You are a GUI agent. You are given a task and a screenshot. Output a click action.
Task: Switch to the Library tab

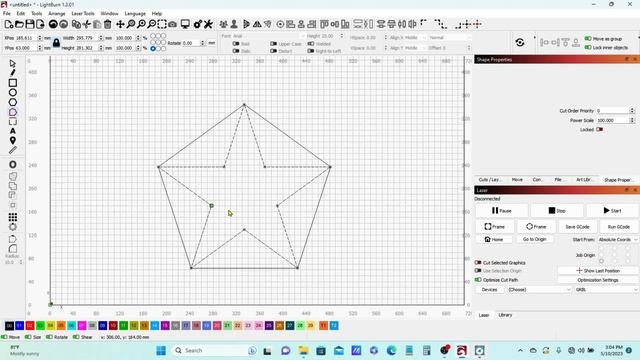(x=505, y=315)
